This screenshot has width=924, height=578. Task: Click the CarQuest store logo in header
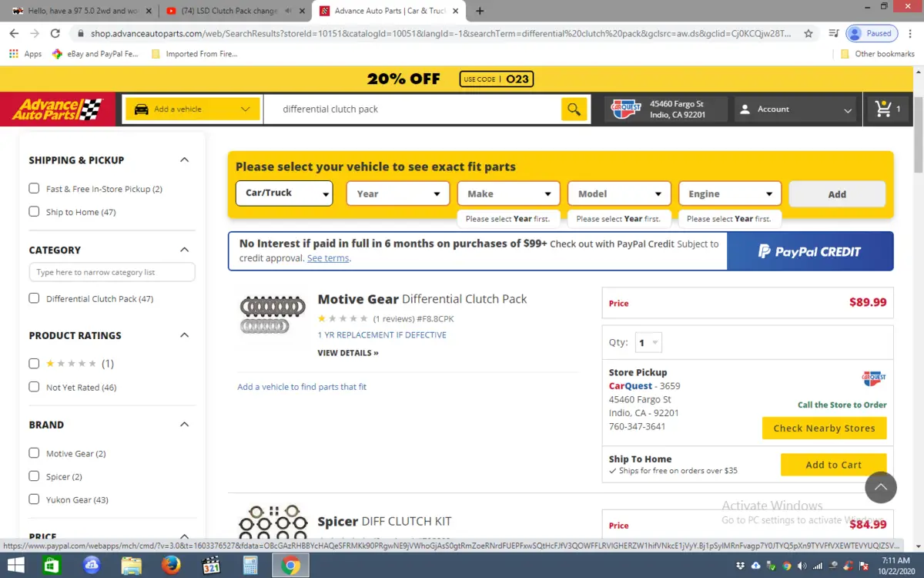click(626, 109)
